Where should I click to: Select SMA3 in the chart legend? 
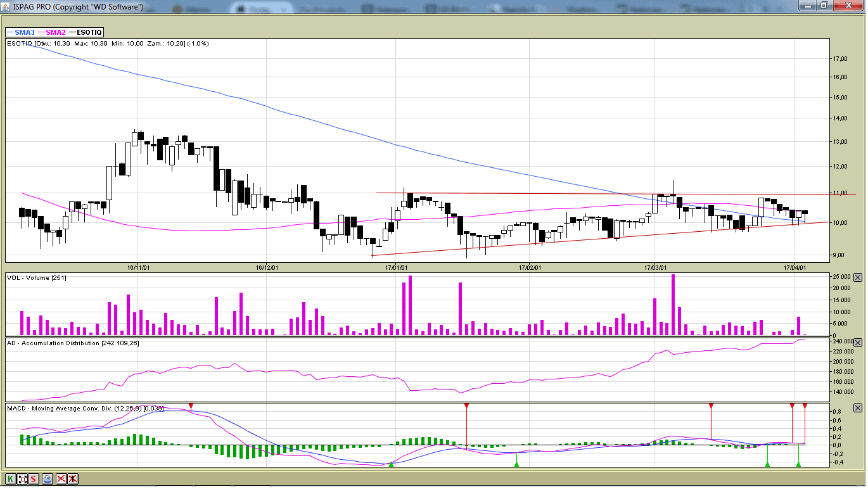[22, 32]
